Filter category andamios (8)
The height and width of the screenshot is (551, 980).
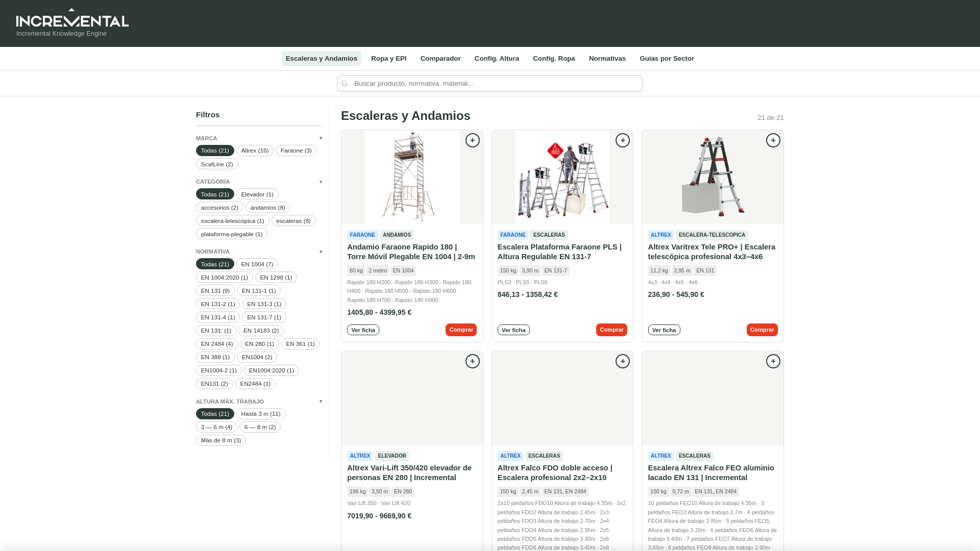click(x=268, y=207)
